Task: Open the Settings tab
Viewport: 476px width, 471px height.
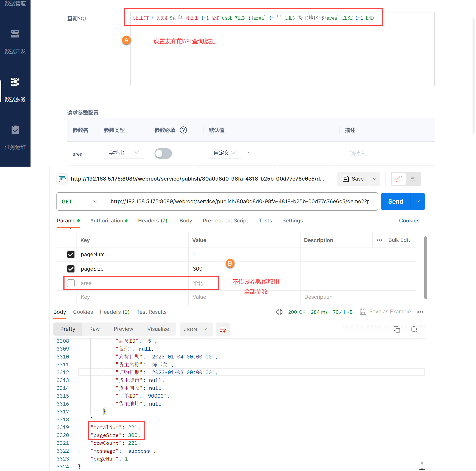Action: click(292, 221)
